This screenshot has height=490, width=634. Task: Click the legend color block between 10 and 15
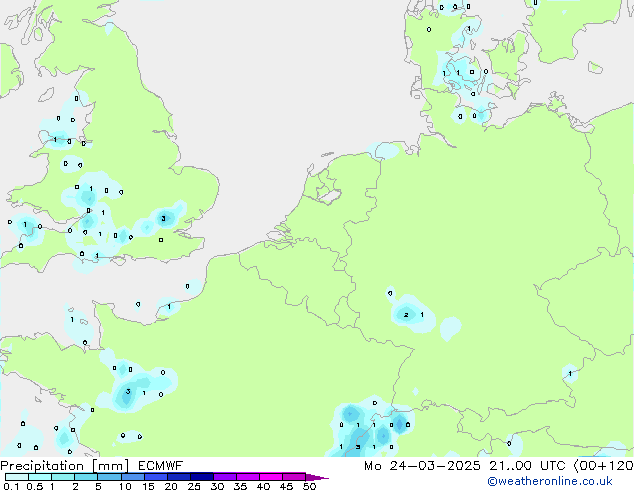point(135,477)
